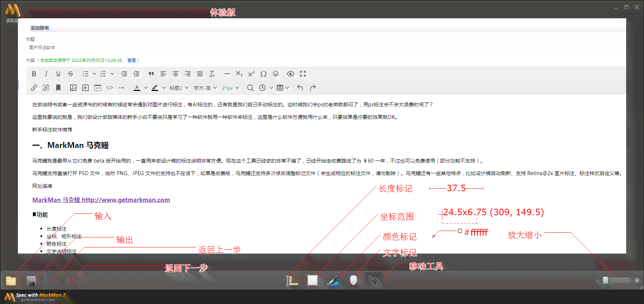Click the 图片标注软件 title field
The width and height of the screenshot is (644, 304).
(326, 47)
